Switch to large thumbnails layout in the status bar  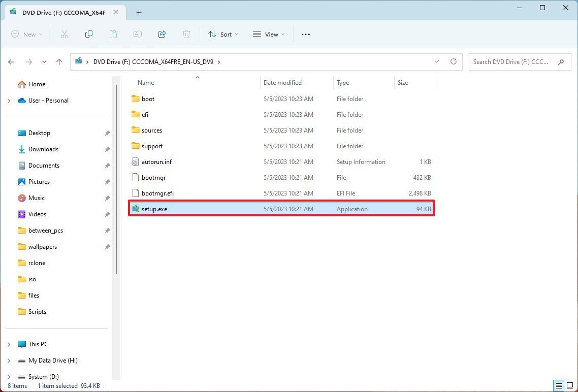pos(571,385)
